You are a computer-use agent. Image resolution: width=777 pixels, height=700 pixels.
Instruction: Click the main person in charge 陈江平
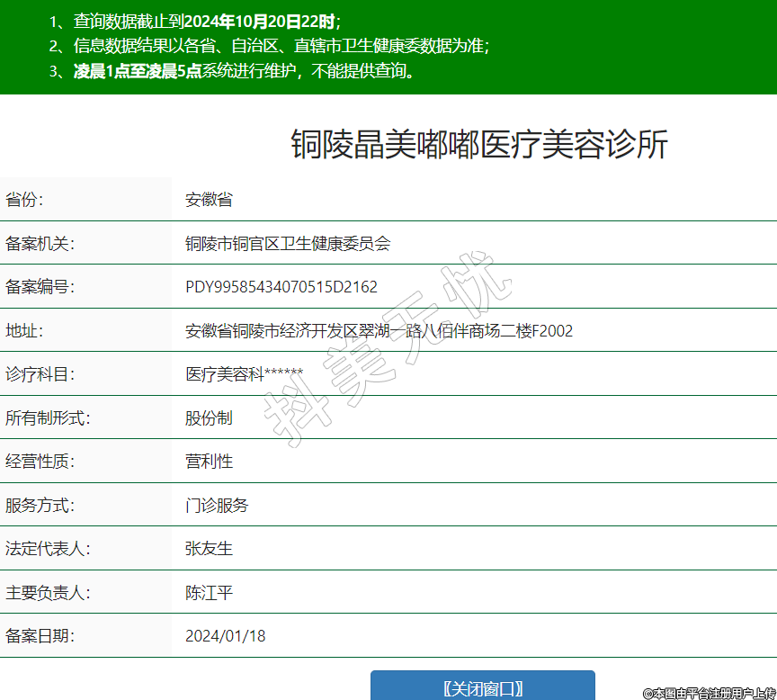coord(209,592)
